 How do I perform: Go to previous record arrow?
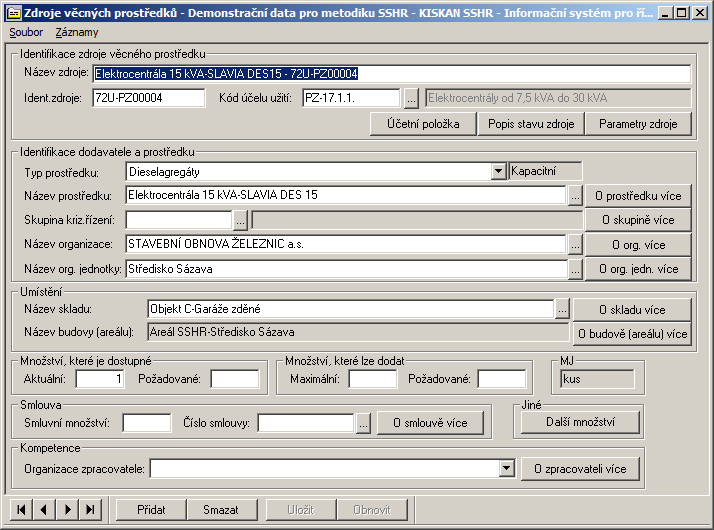pos(44,510)
